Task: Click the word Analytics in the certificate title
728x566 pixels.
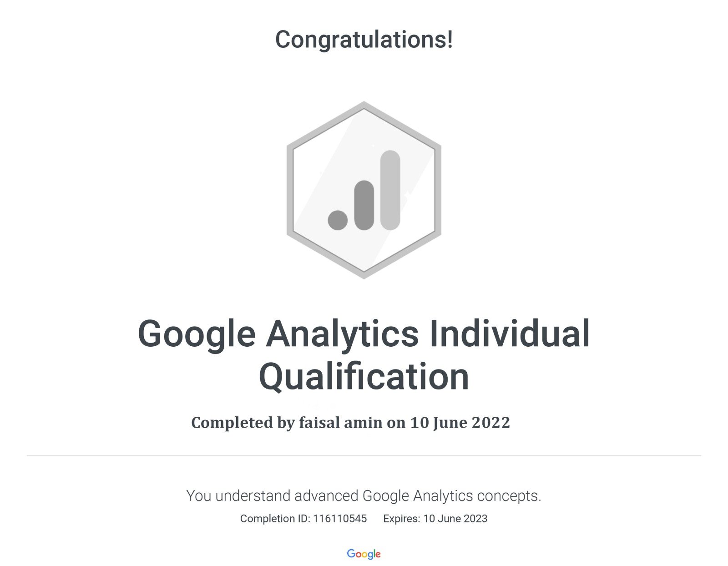Action: [x=342, y=334]
